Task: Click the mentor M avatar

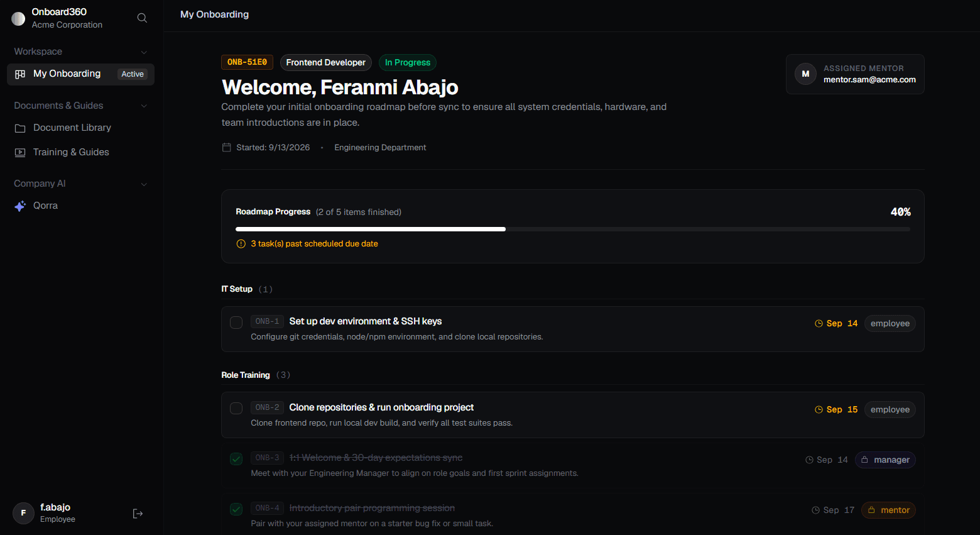Action: click(805, 74)
